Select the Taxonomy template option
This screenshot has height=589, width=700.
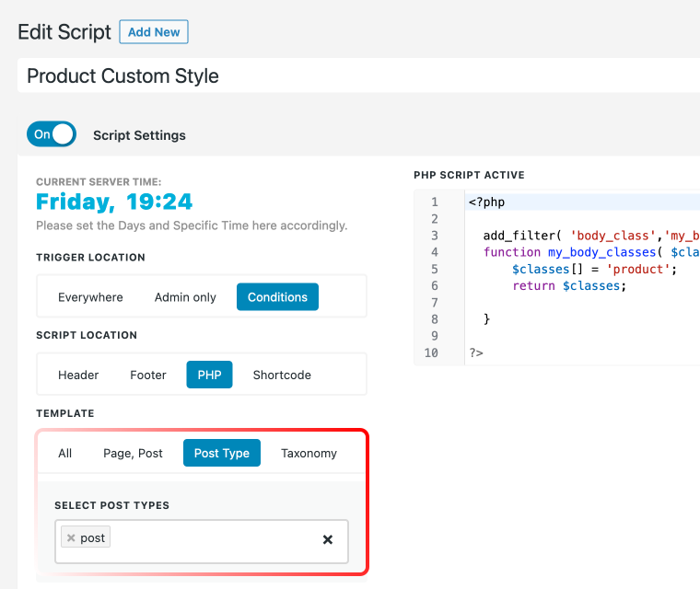[309, 454]
